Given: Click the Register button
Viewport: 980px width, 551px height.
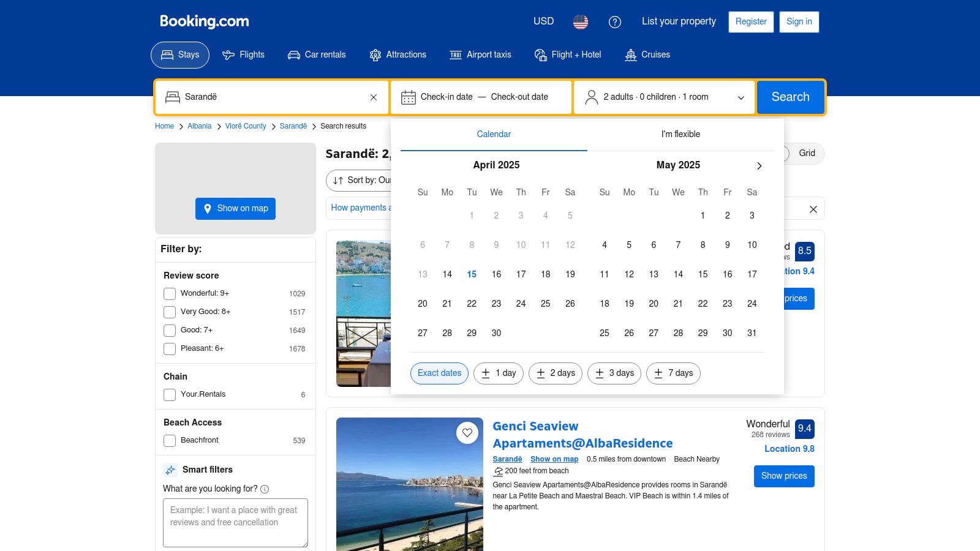Looking at the screenshot, I should click(751, 22).
